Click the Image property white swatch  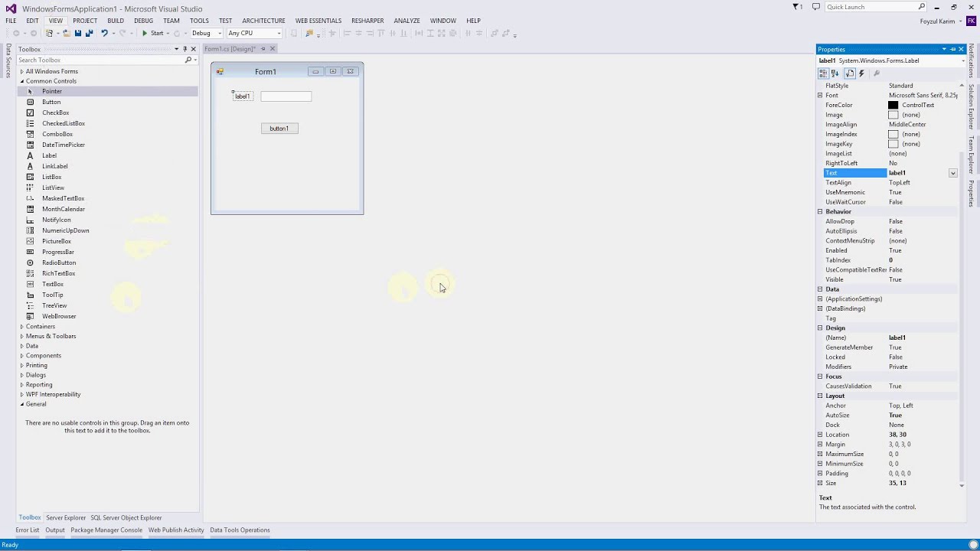893,115
